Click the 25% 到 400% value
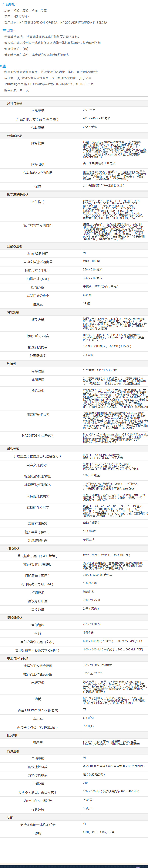The width and height of the screenshot is (148, 868). tap(92, 624)
